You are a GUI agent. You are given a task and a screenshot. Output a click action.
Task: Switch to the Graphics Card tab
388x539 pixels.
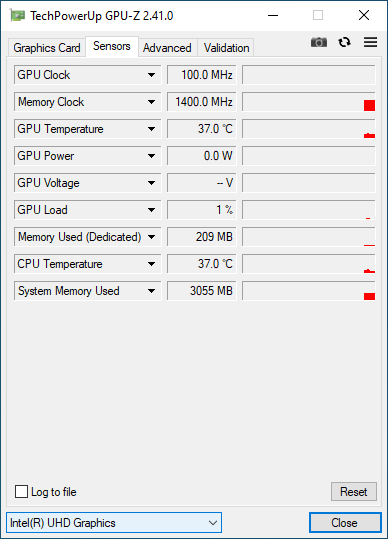point(47,48)
